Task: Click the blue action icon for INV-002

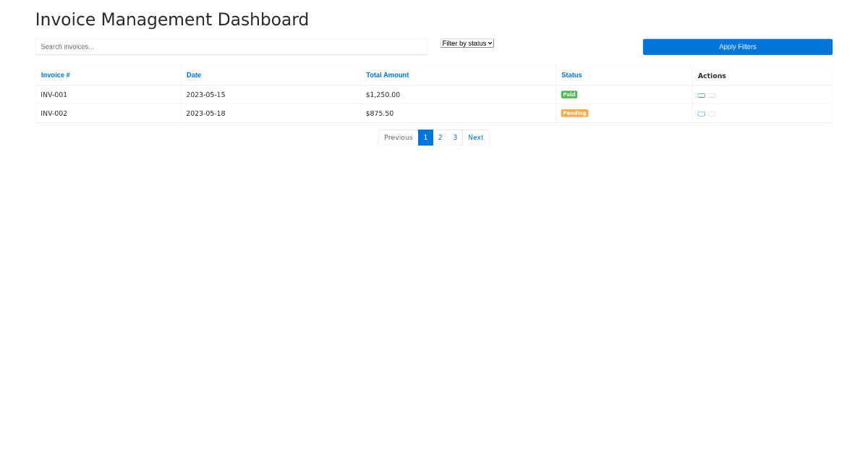Action: point(701,114)
